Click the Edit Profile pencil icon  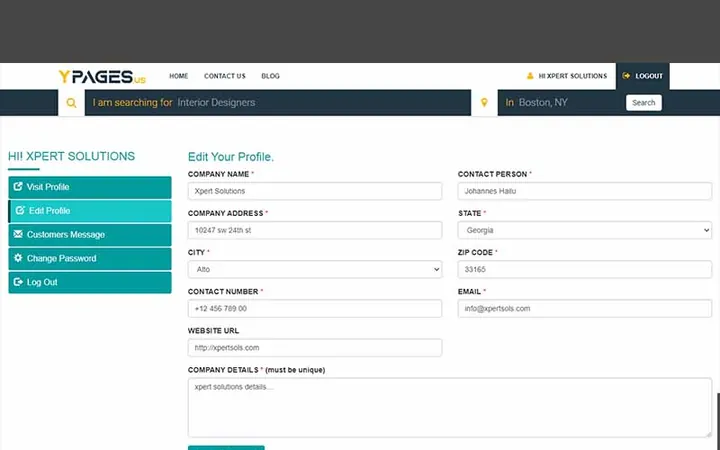coord(20,210)
